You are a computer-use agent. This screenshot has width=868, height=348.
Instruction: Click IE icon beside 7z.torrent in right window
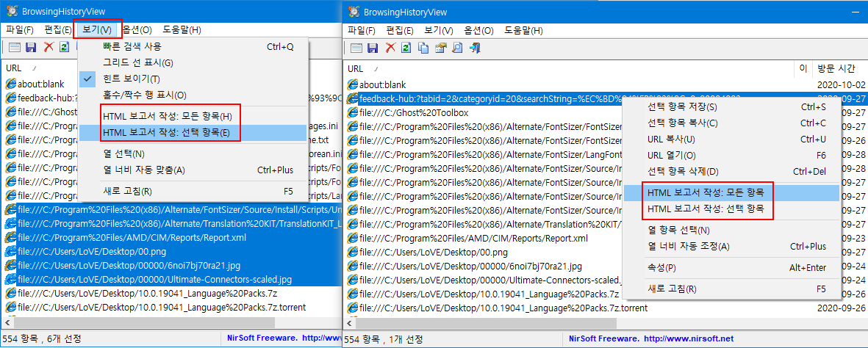pos(353,308)
